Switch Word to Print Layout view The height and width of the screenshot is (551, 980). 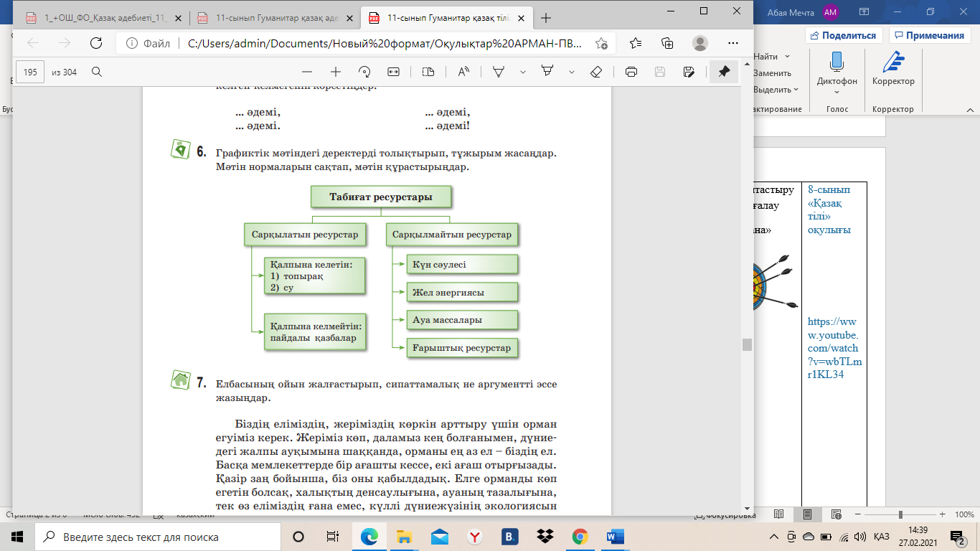[x=808, y=514]
